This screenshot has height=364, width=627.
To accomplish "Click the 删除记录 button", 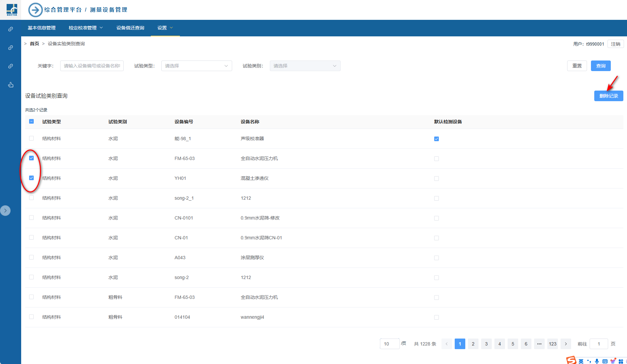I will point(608,96).
